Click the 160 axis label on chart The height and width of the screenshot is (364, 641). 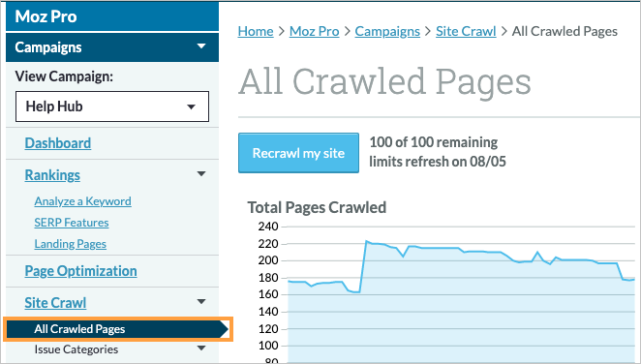[268, 294]
